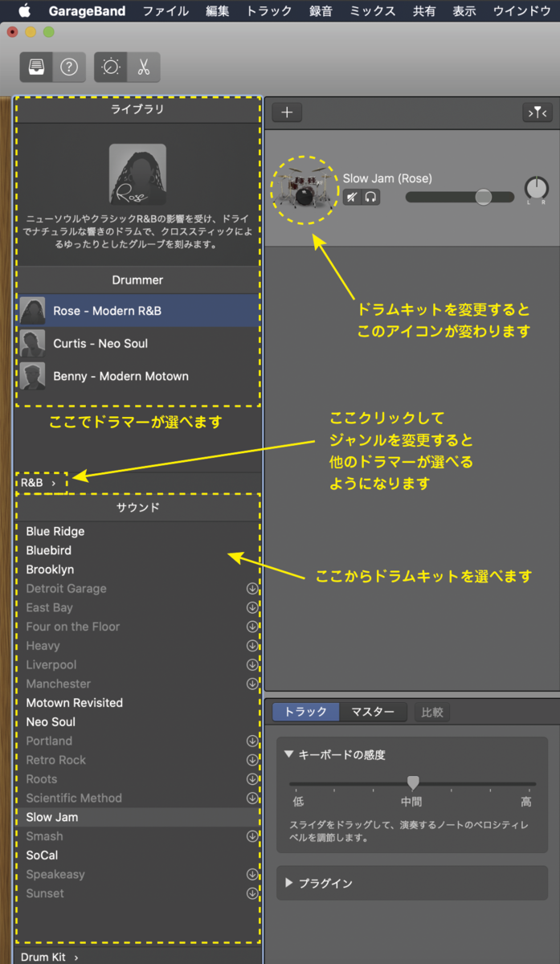This screenshot has height=964, width=560.
Task: Click the Detroit Garage kit name
Action: point(66,589)
